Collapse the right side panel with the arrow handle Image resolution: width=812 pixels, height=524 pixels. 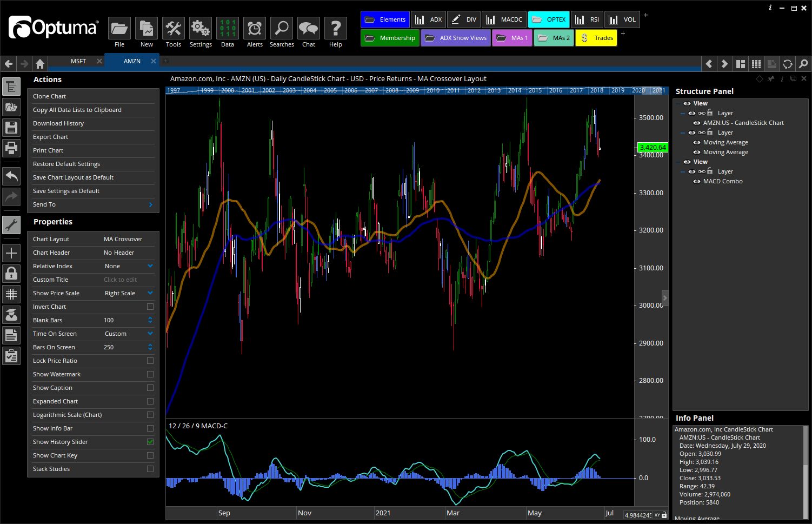[x=665, y=298]
